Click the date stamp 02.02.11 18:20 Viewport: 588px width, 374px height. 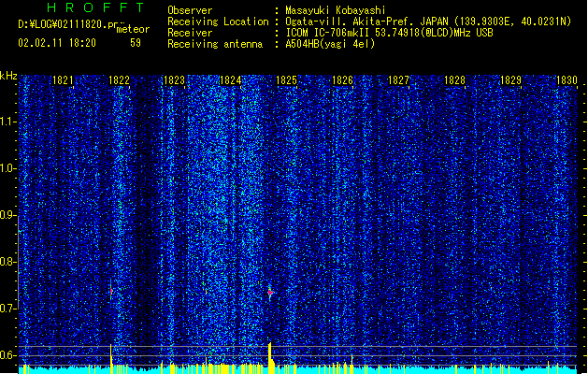pos(57,42)
